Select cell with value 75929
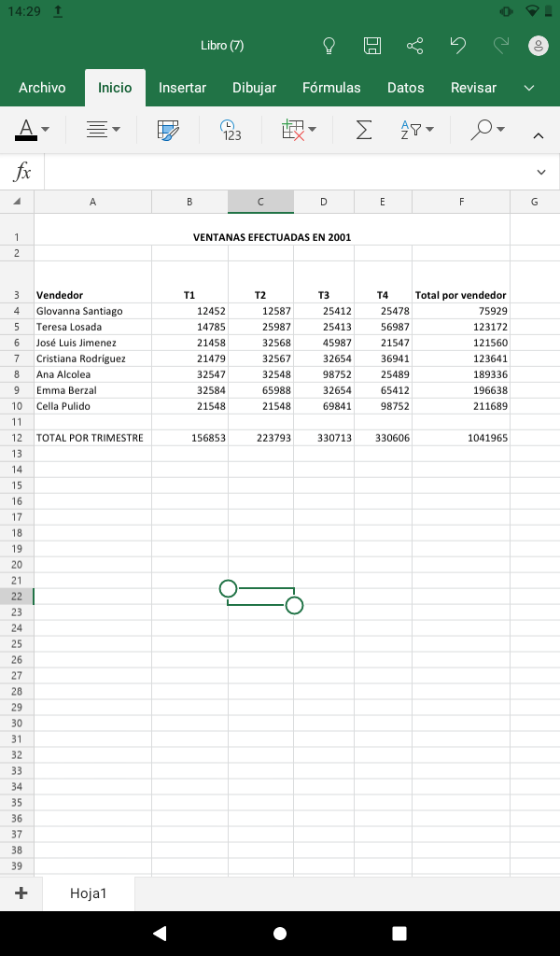This screenshot has height=956, width=560. 461,311
